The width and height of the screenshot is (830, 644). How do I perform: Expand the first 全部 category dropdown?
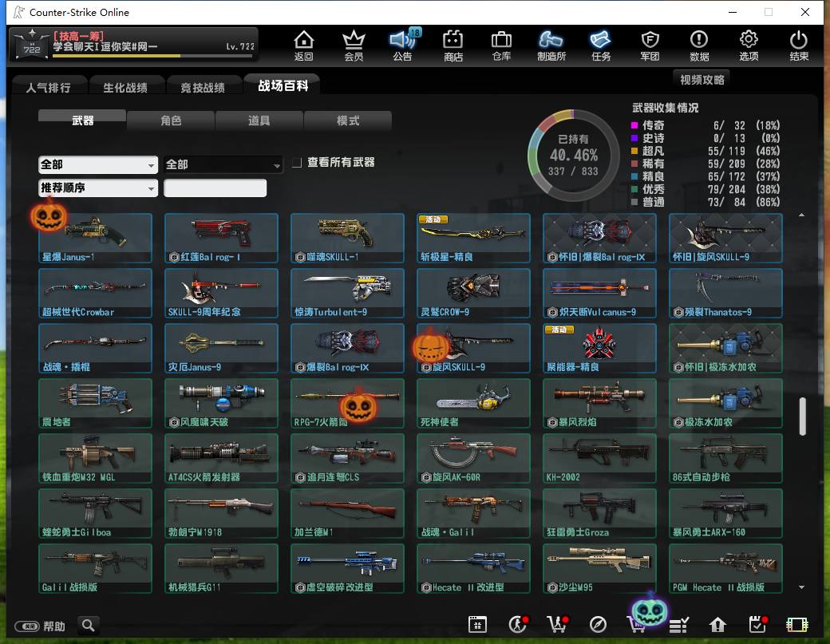tap(98, 164)
